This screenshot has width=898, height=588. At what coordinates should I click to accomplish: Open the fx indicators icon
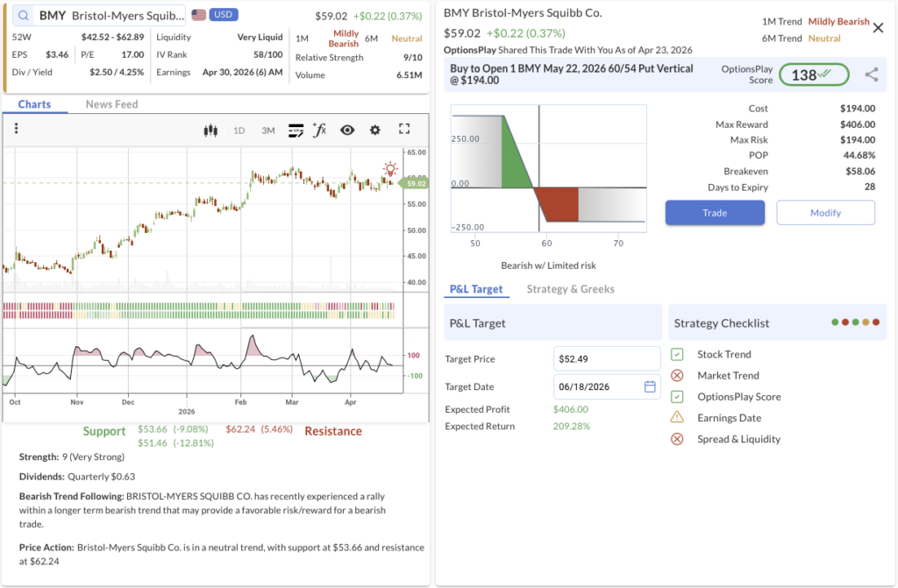coord(319,130)
